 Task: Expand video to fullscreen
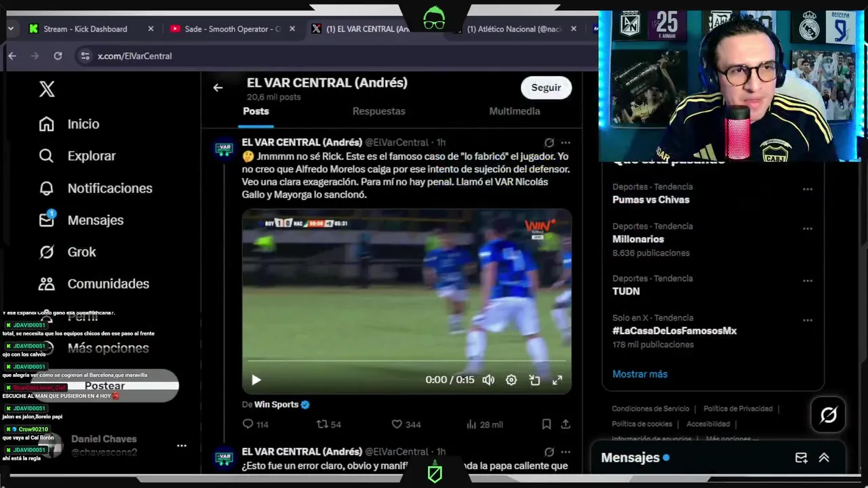(x=557, y=380)
